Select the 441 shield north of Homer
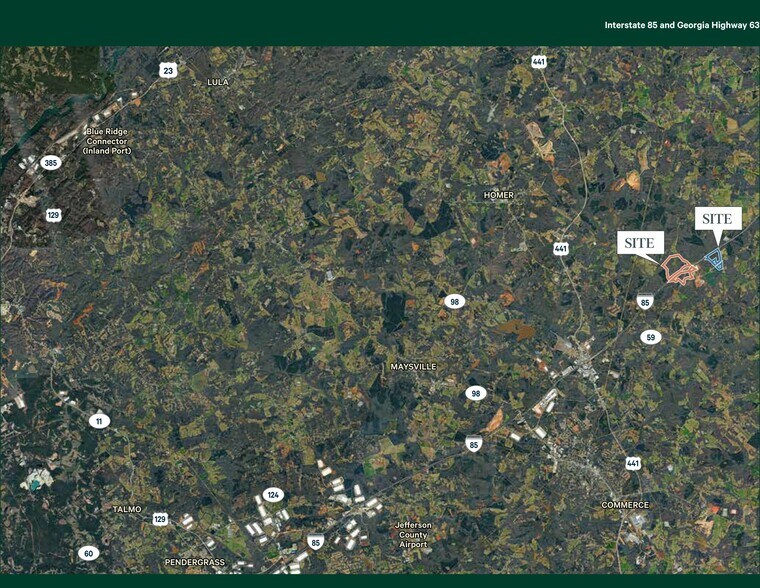Viewport: 760px width, 588px height. click(x=539, y=62)
